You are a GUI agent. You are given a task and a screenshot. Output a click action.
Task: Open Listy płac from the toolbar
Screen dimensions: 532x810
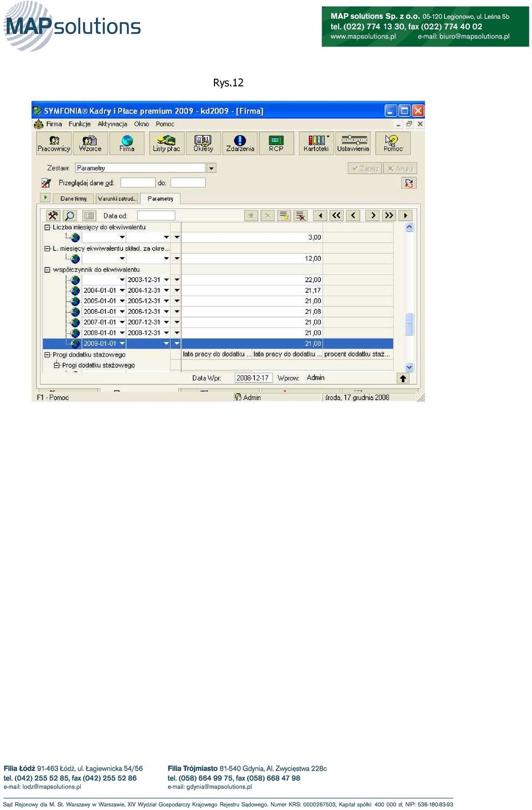[166, 142]
